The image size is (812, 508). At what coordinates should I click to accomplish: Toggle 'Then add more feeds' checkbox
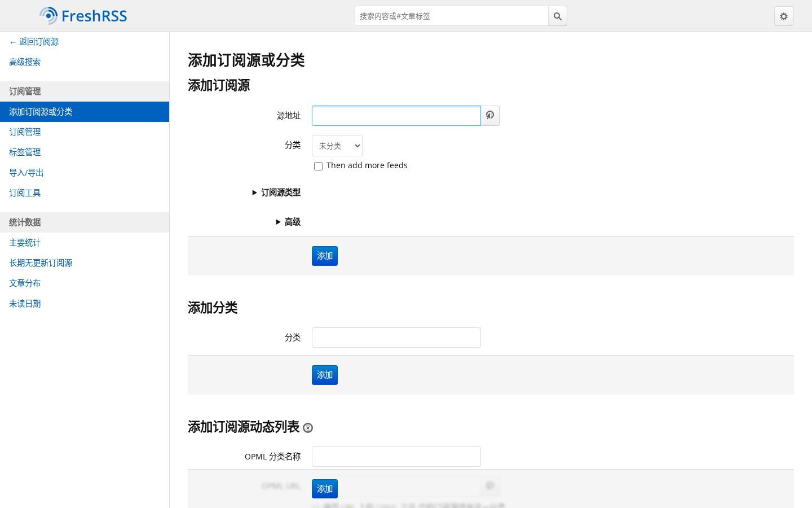[318, 166]
